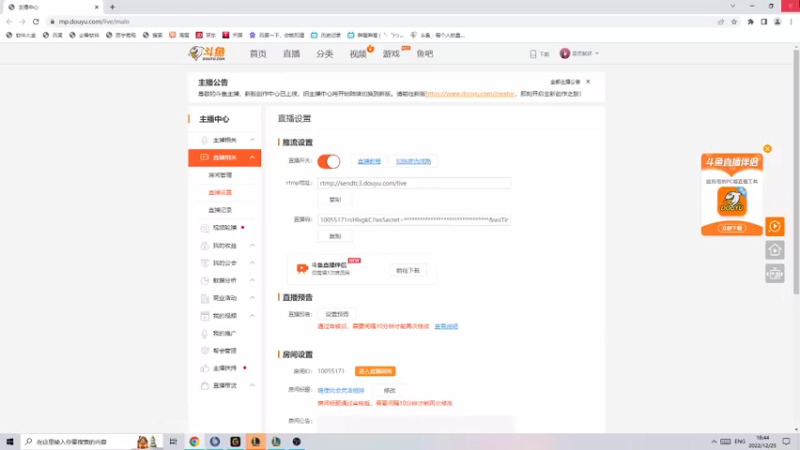Click the Windows Start button

point(10,441)
